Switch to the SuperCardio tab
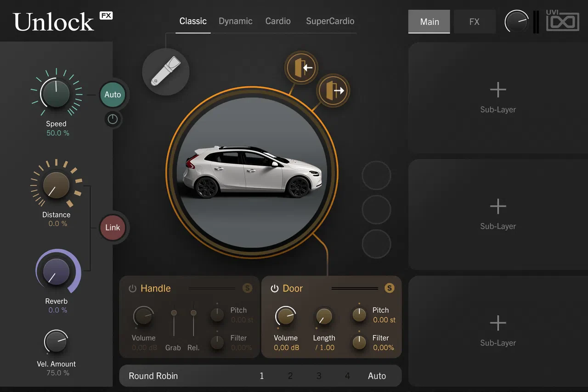Viewport: 588px width, 392px height. click(x=330, y=21)
